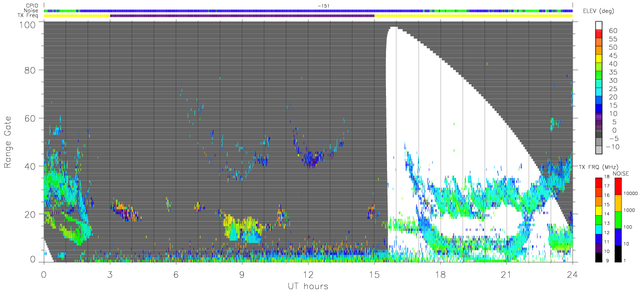Viewport: 644px width, 297px height.
Task: Select the 40 tick on the Range Gate axis
Action: click(30, 167)
